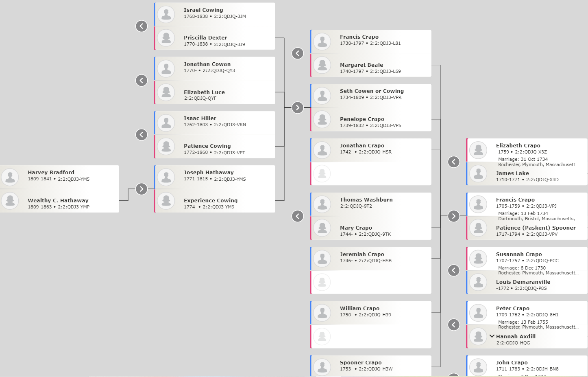
Task: Expand ancestors of Israel Cowing couple
Action: coord(142,26)
